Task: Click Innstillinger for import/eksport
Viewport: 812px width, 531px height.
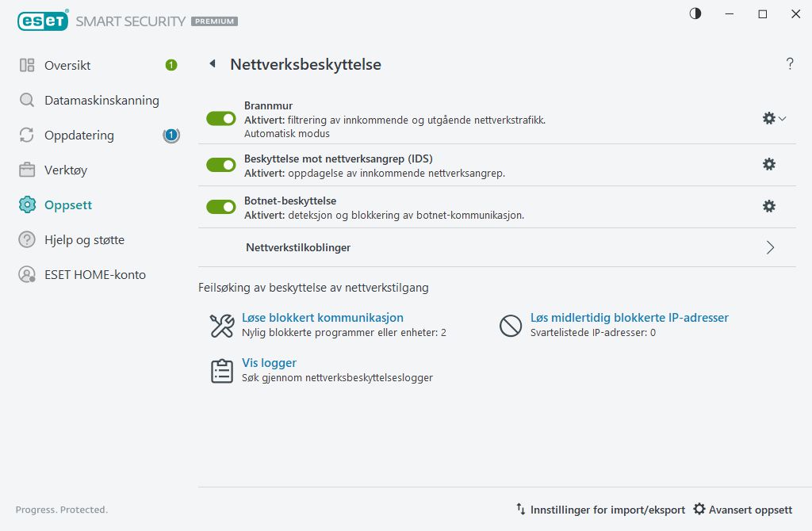Action: pos(607,510)
